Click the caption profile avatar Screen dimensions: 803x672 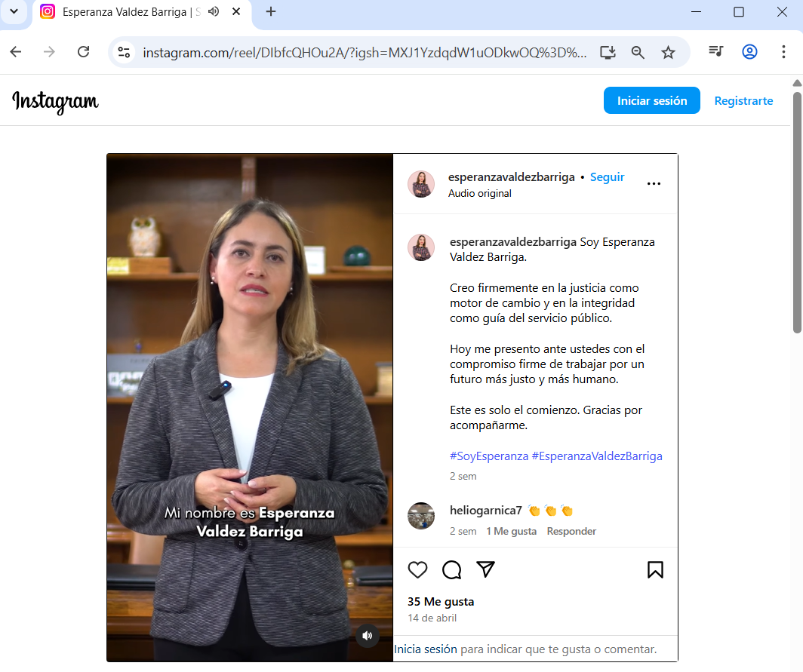(421, 247)
